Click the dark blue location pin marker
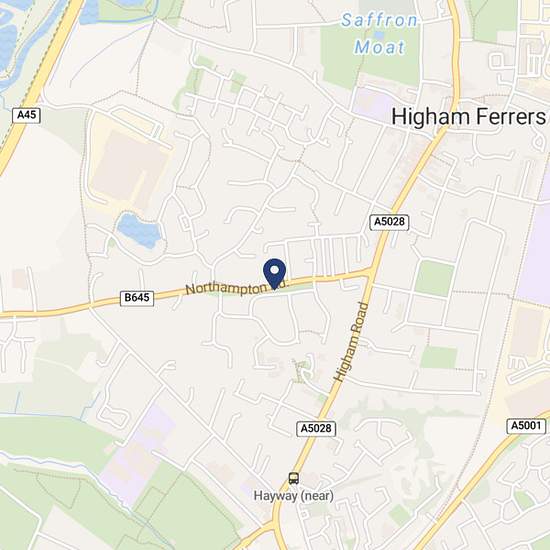The height and width of the screenshot is (550, 550). pos(275,274)
